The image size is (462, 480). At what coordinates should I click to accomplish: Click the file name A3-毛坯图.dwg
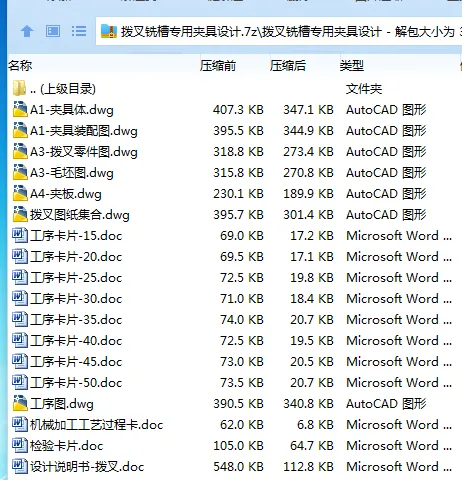72,173
